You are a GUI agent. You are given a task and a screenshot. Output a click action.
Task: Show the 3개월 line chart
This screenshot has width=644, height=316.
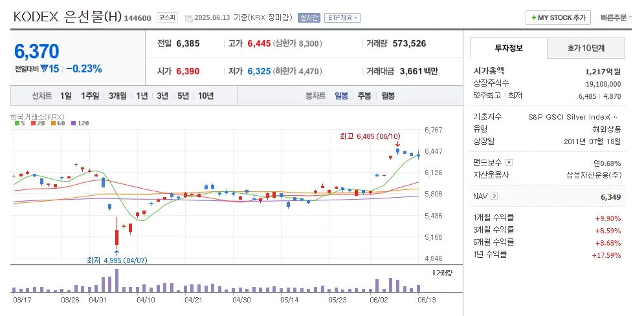pos(118,96)
